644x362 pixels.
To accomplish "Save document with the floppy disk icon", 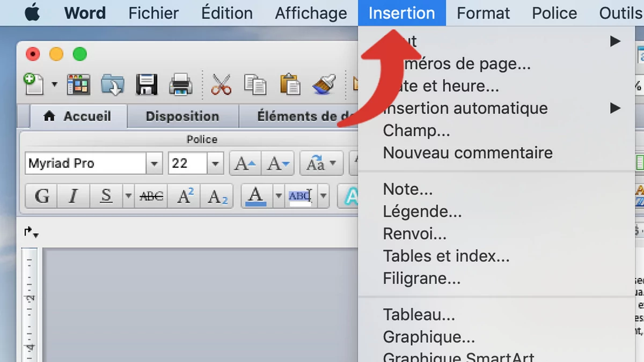I will pos(147,85).
